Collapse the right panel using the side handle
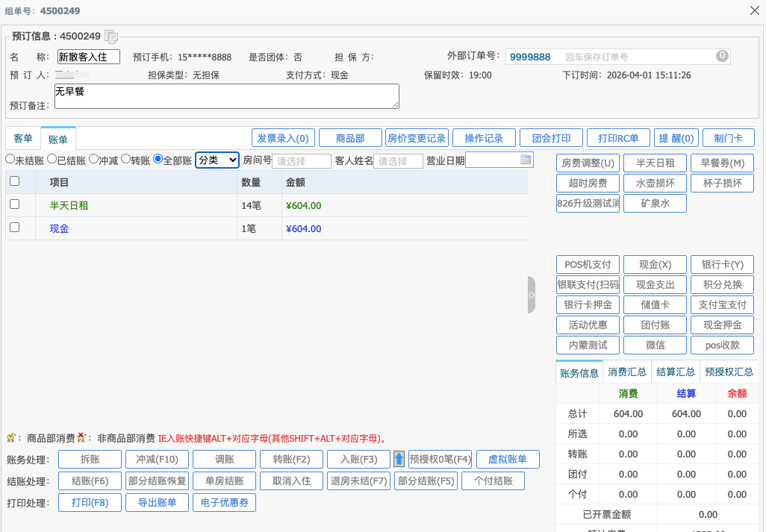 pos(531,295)
